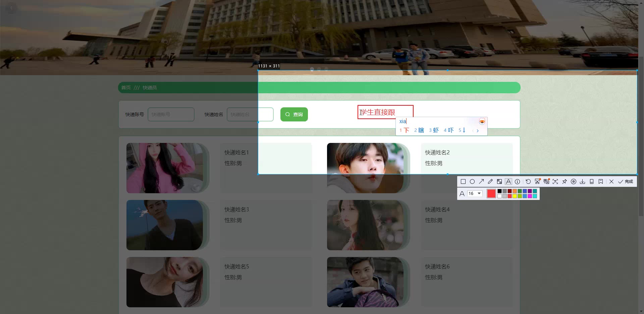Open the screenshot translate tool
The width and height of the screenshot is (644, 314).
(546, 181)
